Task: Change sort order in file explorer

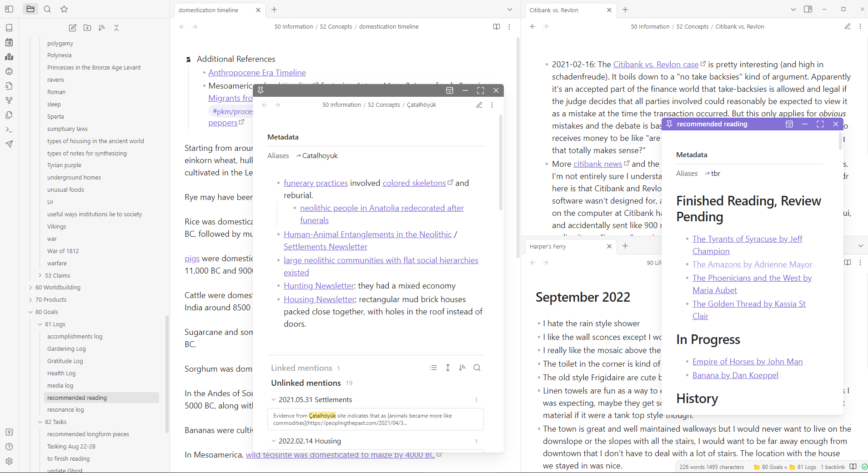Action: (102, 28)
